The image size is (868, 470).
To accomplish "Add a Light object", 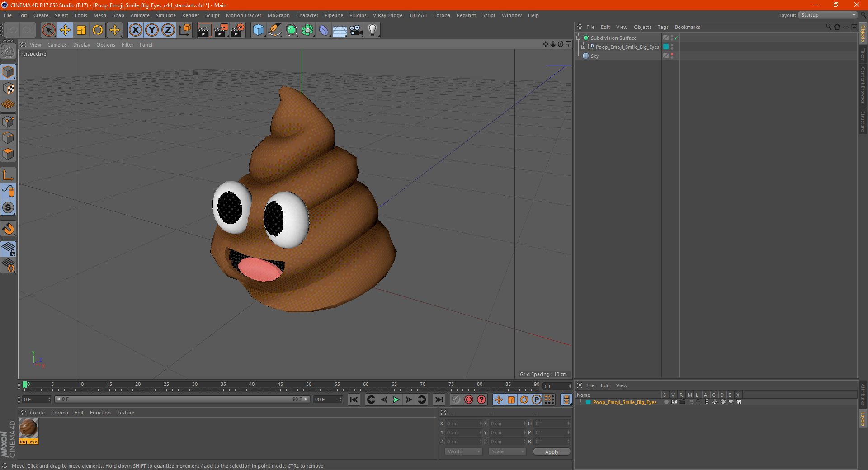I will click(x=373, y=30).
